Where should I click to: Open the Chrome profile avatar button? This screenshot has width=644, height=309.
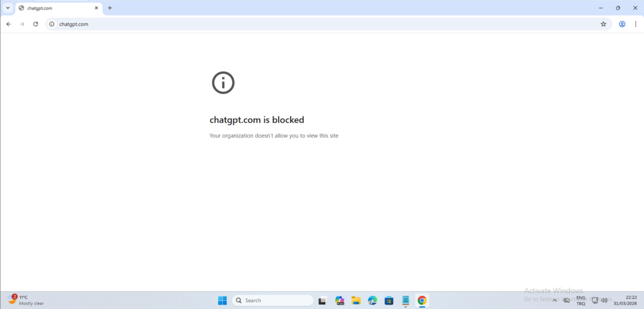(x=622, y=24)
